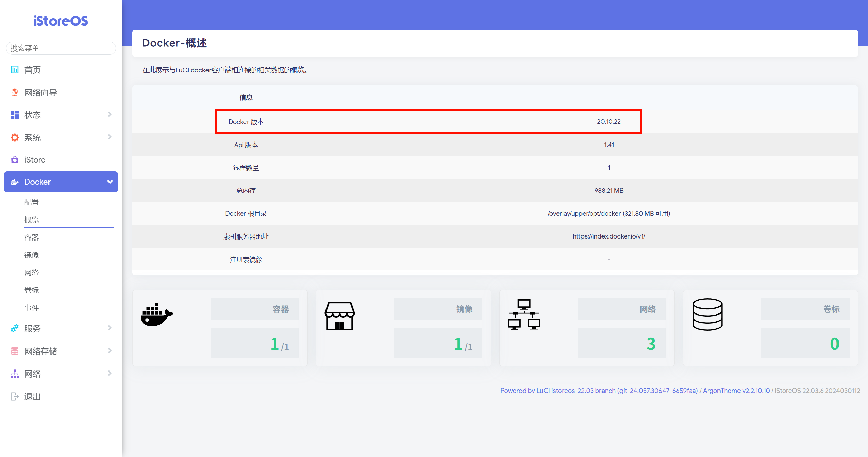Click the volumes count 0
This screenshot has height=457, width=868.
coord(835,344)
